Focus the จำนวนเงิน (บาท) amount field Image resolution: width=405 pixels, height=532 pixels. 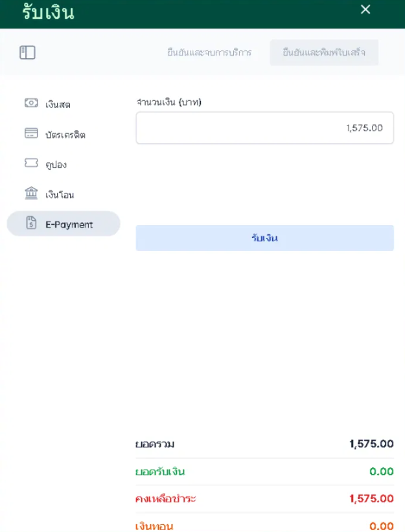(264, 128)
